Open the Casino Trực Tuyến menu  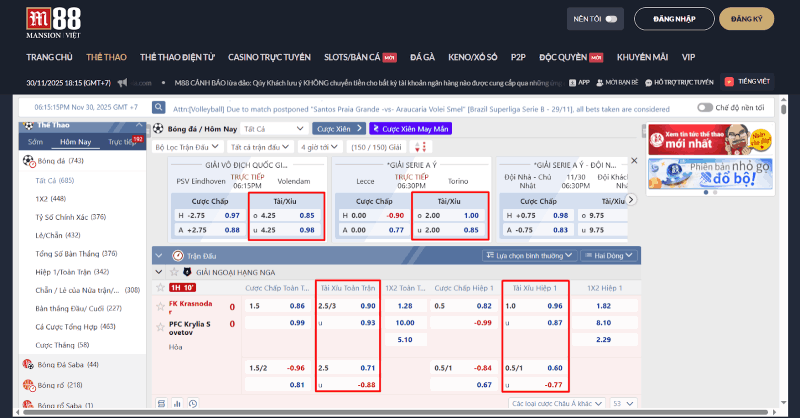click(270, 57)
